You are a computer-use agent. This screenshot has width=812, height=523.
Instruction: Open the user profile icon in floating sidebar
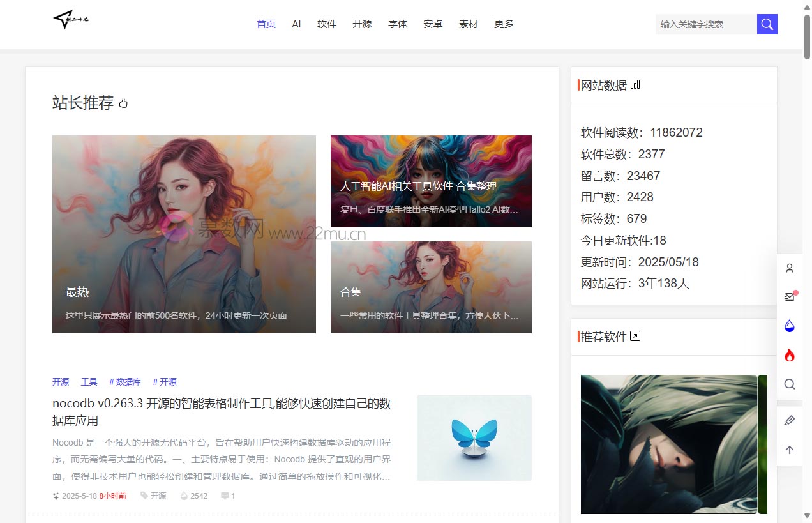tap(790, 268)
